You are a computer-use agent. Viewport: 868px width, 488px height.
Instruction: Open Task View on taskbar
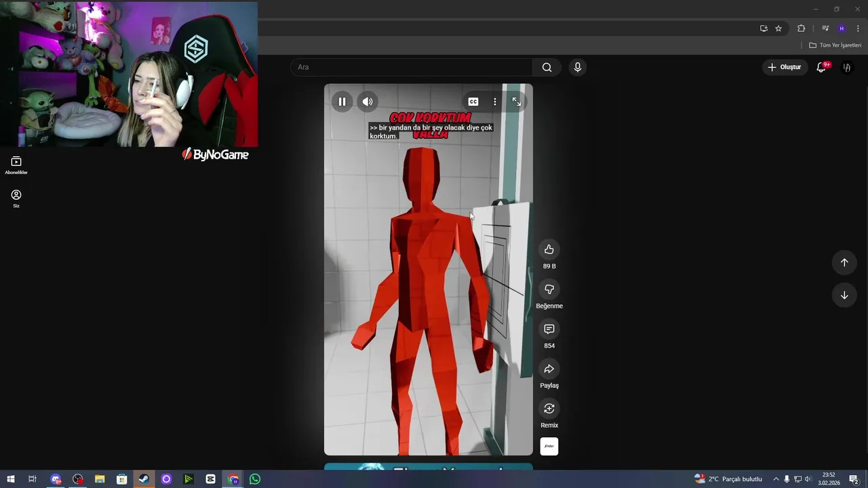[x=32, y=479]
